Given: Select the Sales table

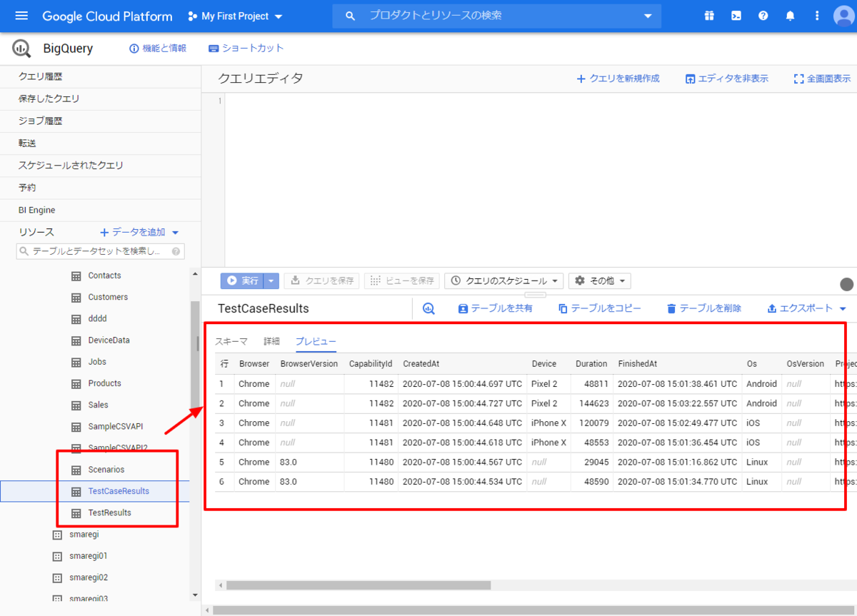Looking at the screenshot, I should coord(98,405).
